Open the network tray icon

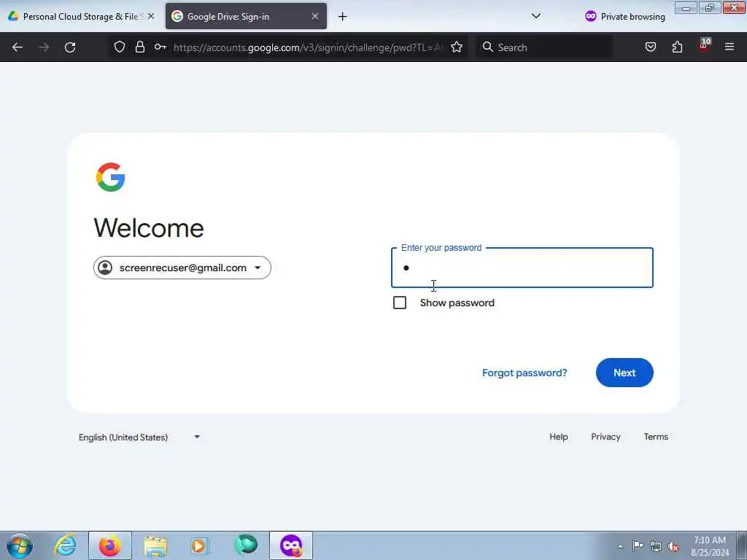(656, 546)
